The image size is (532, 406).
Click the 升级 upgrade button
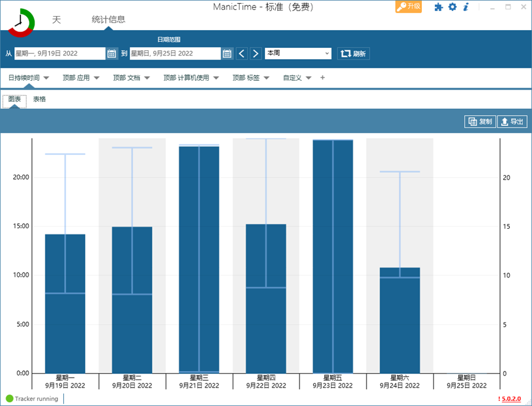408,7
